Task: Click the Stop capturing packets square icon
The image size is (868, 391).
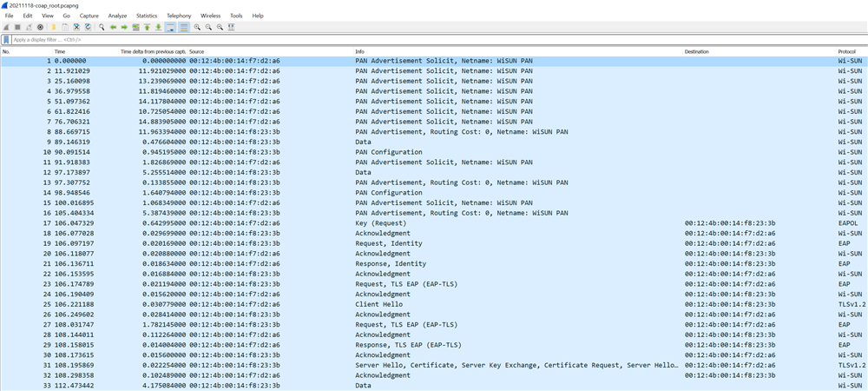Action: 17,27
